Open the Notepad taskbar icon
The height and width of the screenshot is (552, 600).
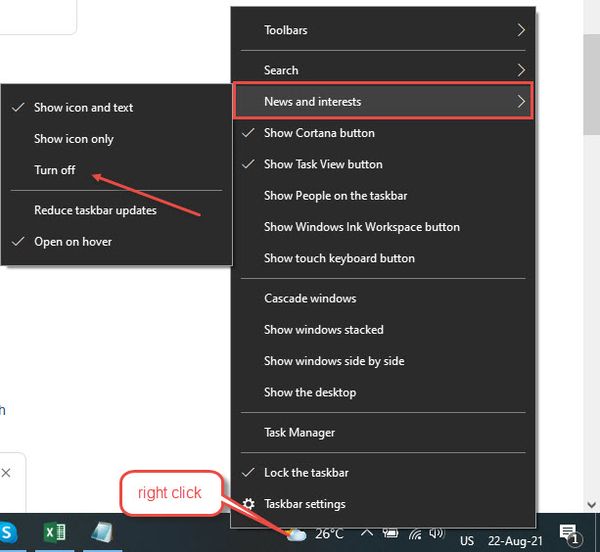[102, 532]
